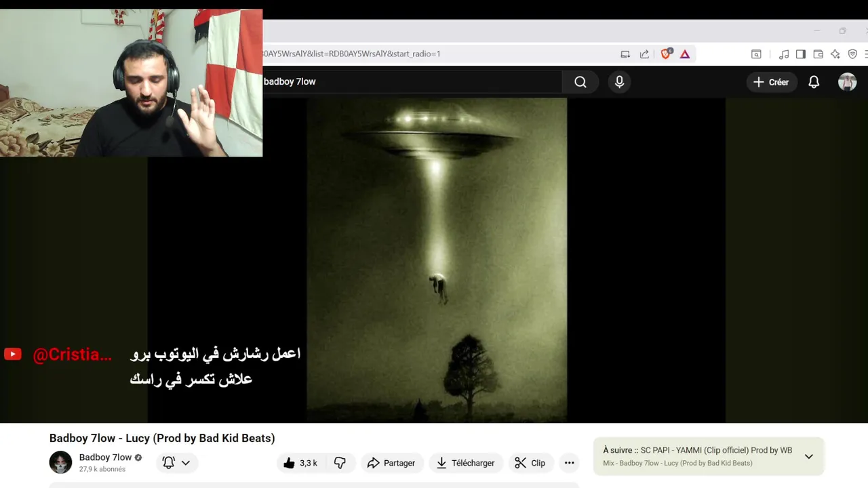Click the install app icon in address bar
This screenshot has height=488, width=868.
tap(625, 54)
